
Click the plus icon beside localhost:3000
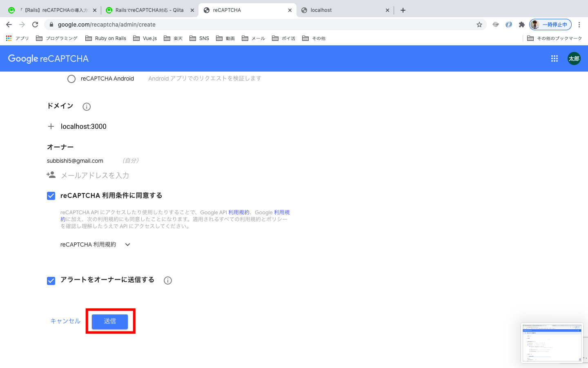(51, 126)
